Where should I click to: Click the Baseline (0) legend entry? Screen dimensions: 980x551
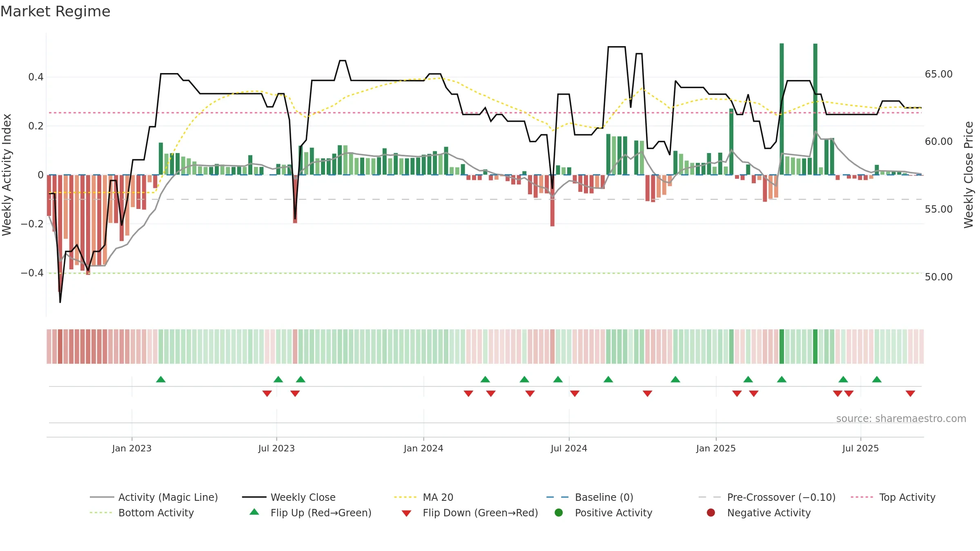(590, 497)
